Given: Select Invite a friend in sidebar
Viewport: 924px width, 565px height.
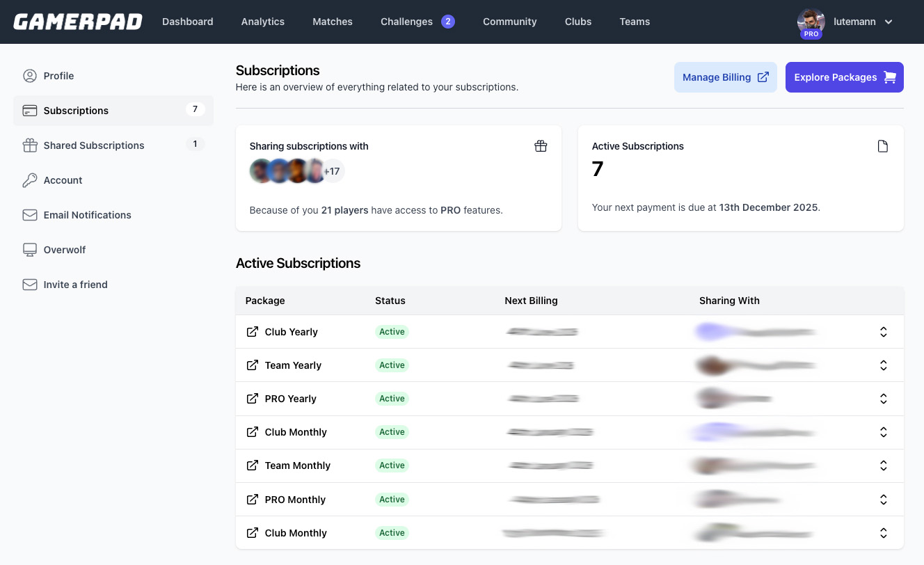Looking at the screenshot, I should pyautogui.click(x=75, y=285).
